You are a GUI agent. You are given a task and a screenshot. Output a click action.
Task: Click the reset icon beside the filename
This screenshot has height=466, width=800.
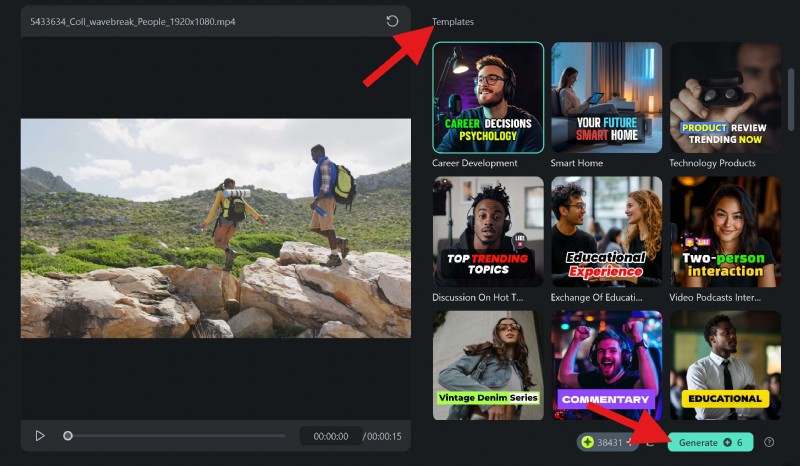point(392,21)
